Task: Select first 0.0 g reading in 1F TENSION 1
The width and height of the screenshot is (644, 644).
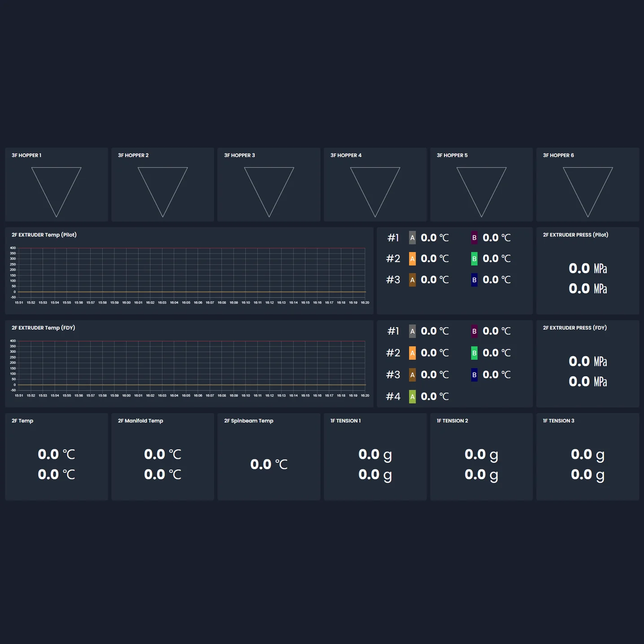Action: pyautogui.click(x=375, y=454)
